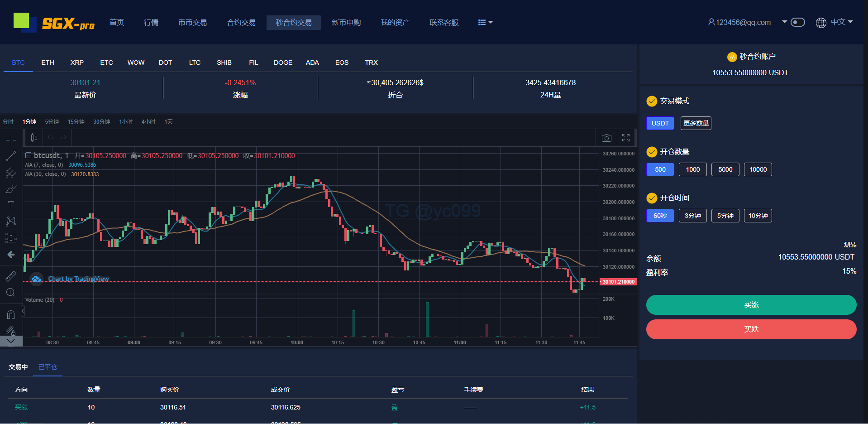The height and width of the screenshot is (424, 868).
Task: Click the red current price label on axis
Action: point(618,282)
